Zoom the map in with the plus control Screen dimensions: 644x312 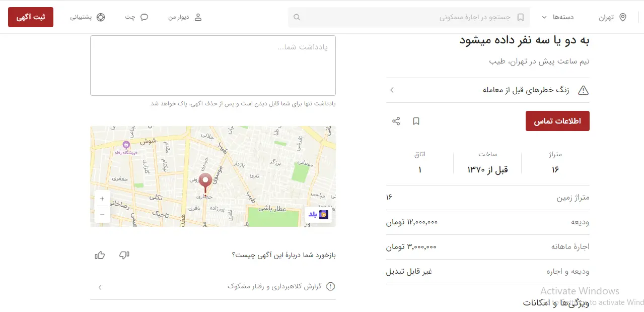[x=102, y=199]
